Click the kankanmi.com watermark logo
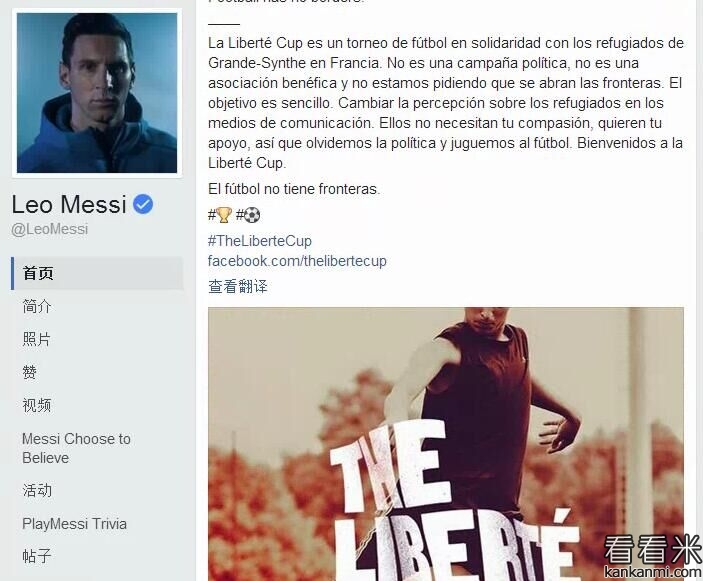703x581 pixels. click(x=653, y=557)
